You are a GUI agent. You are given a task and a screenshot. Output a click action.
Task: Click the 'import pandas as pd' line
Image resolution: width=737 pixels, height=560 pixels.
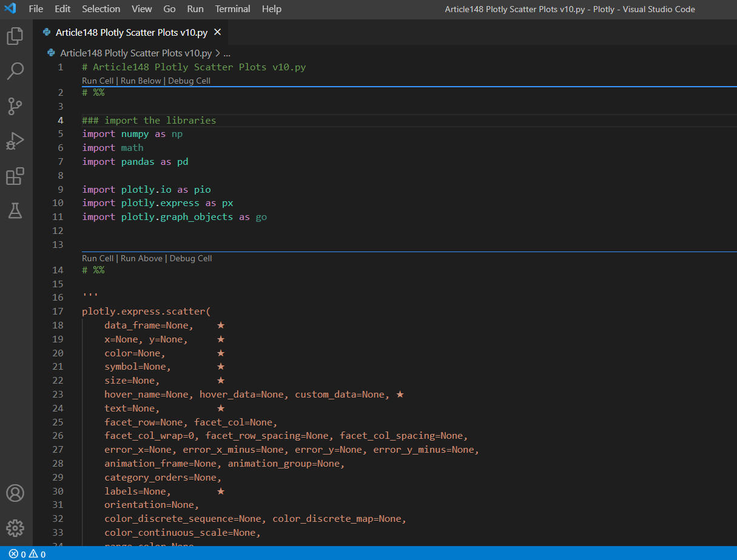tap(135, 162)
